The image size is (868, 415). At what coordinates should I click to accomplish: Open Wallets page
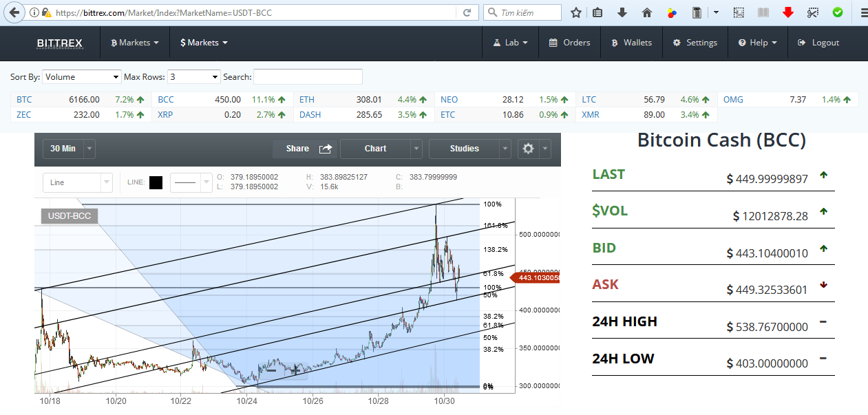click(631, 43)
